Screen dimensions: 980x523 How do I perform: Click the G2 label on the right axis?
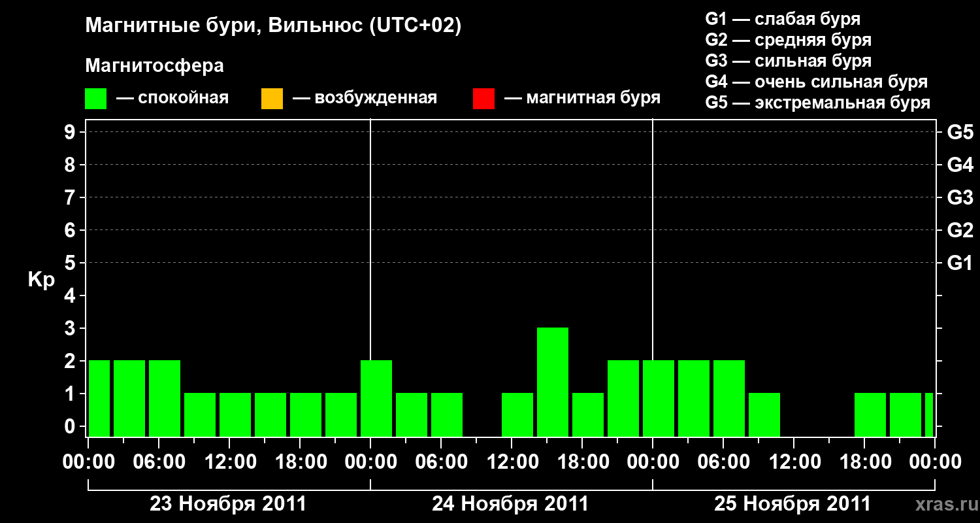pos(960,230)
